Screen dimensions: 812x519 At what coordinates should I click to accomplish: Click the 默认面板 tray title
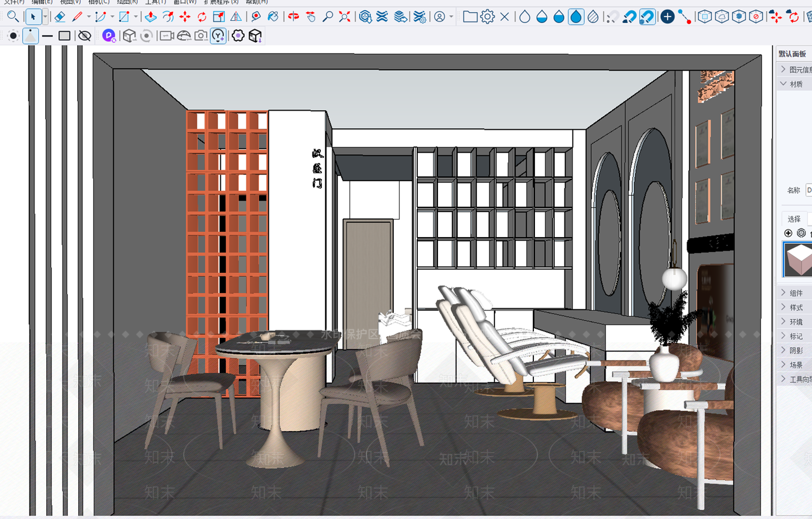(x=792, y=54)
